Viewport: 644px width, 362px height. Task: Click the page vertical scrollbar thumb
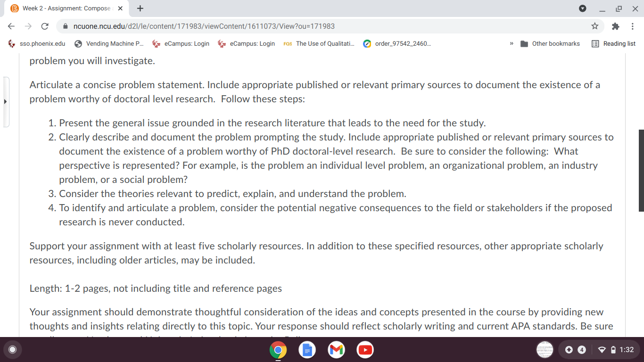pos(641,171)
